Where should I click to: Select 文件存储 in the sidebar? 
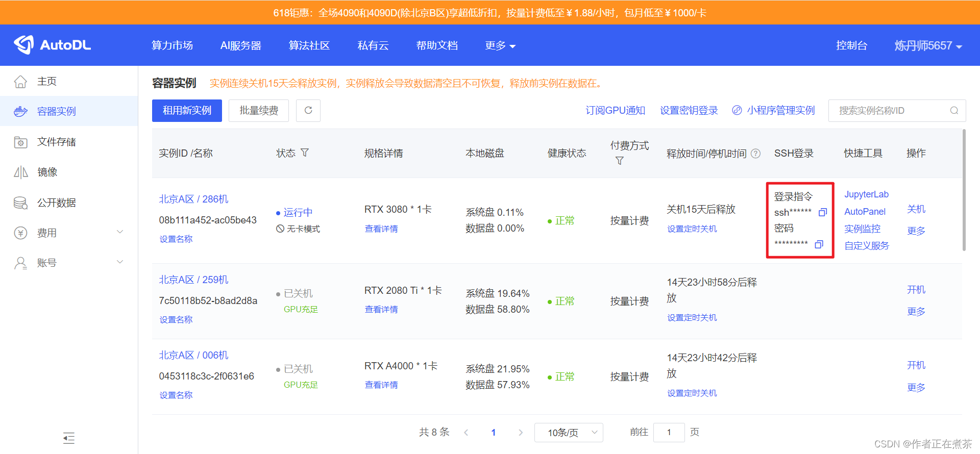[56, 142]
